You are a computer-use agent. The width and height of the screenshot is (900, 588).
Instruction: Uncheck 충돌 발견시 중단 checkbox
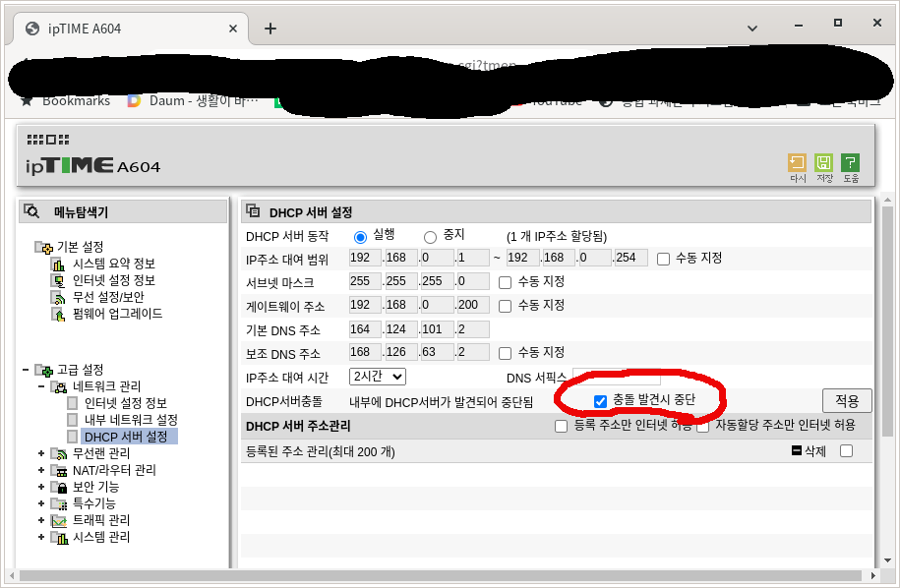tap(600, 401)
